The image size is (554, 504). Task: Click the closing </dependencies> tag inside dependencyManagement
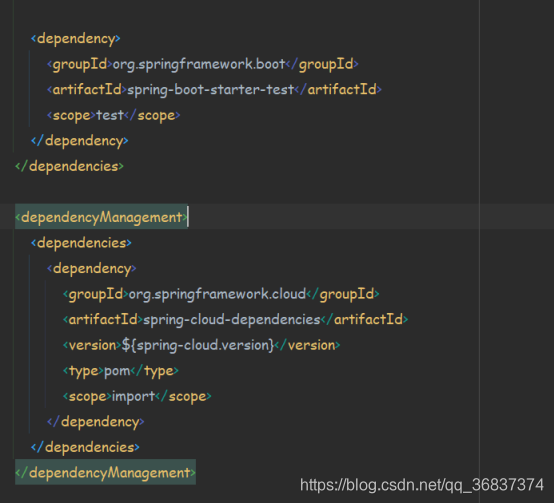(x=85, y=447)
